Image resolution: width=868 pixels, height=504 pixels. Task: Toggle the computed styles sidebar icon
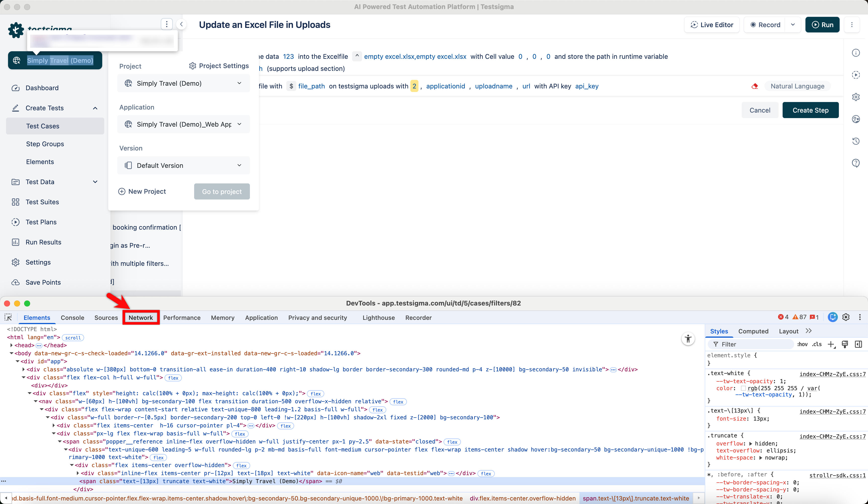[x=858, y=344]
